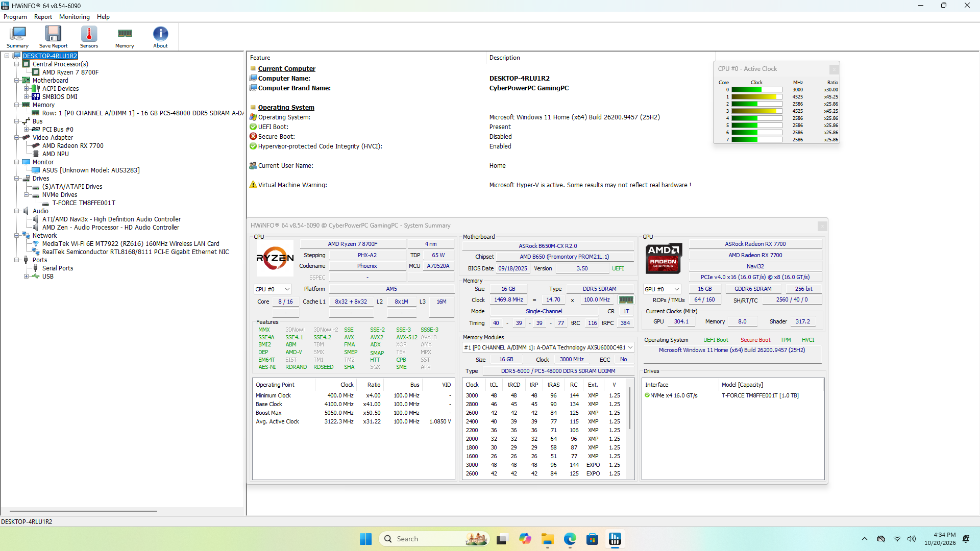Open the Report menu

point(43,17)
